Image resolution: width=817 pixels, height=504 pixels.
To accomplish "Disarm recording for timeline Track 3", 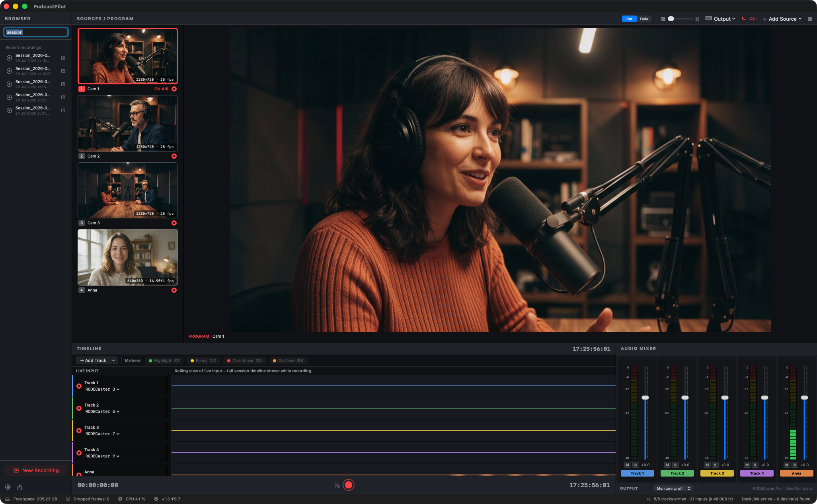I will tap(79, 431).
